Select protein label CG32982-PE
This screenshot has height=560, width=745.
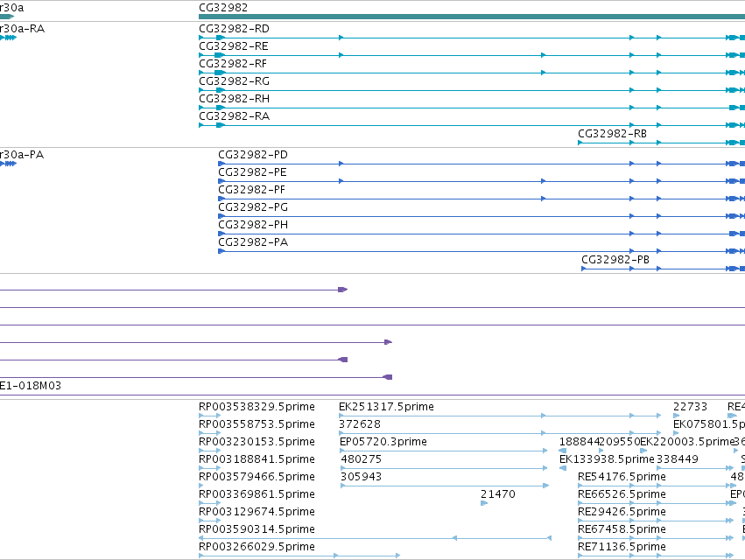pyautogui.click(x=252, y=172)
